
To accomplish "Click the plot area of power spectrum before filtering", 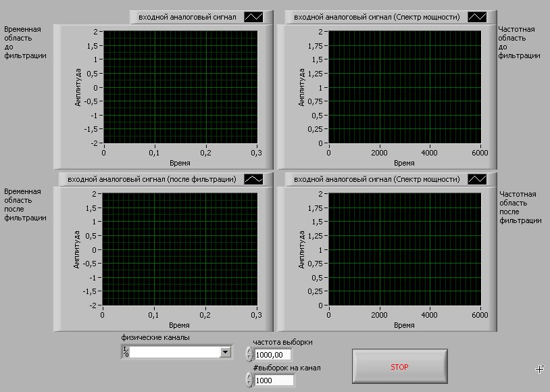I will tap(405, 87).
